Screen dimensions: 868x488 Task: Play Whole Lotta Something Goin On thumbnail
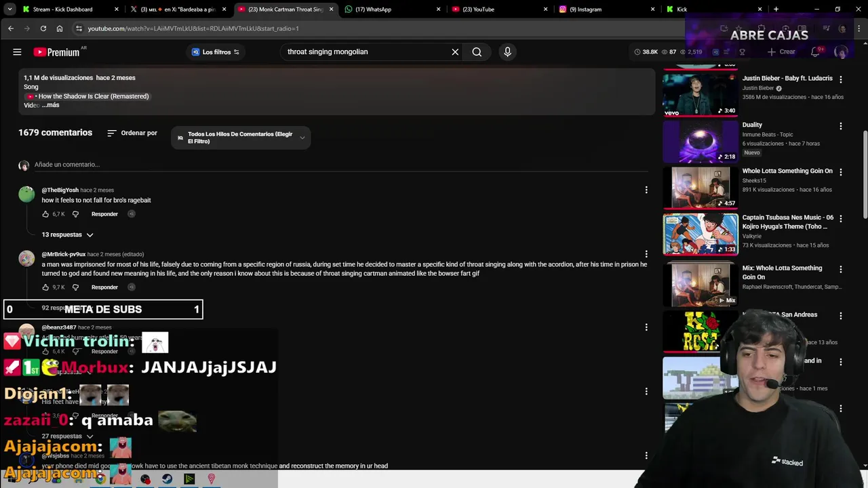point(701,187)
